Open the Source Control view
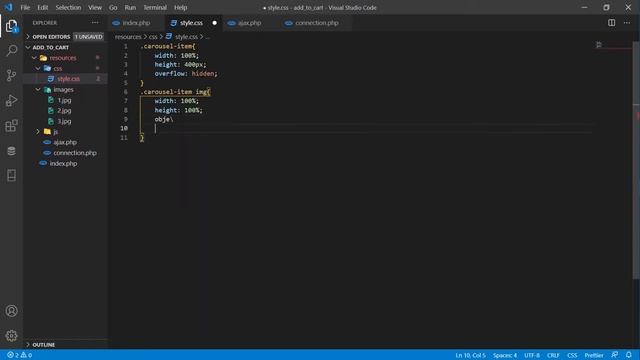Viewport: 640px width, 360px height. (x=11, y=76)
